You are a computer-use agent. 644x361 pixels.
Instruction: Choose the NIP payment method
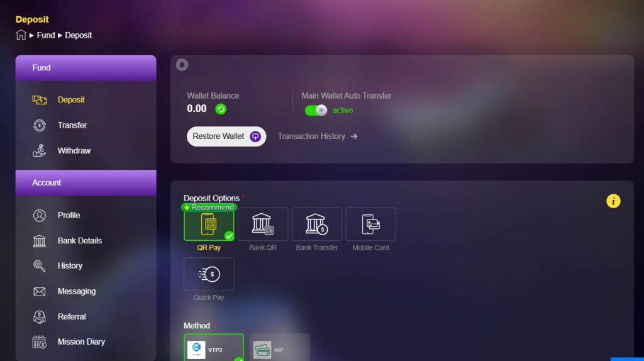279,349
